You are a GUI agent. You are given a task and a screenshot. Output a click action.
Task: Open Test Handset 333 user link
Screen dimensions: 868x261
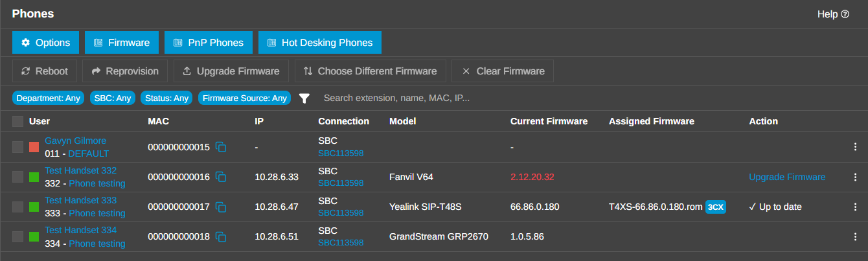point(80,200)
